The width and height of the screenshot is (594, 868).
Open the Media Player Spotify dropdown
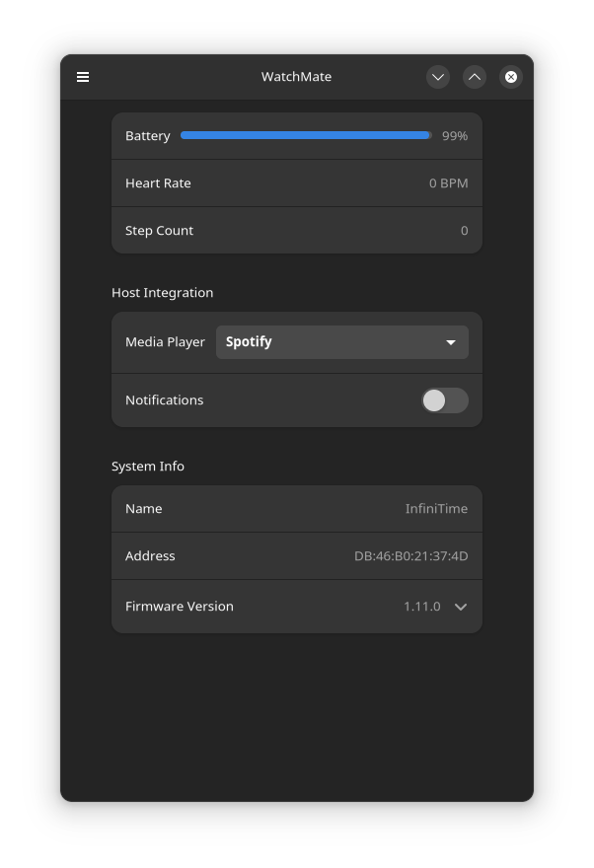[x=341, y=342]
